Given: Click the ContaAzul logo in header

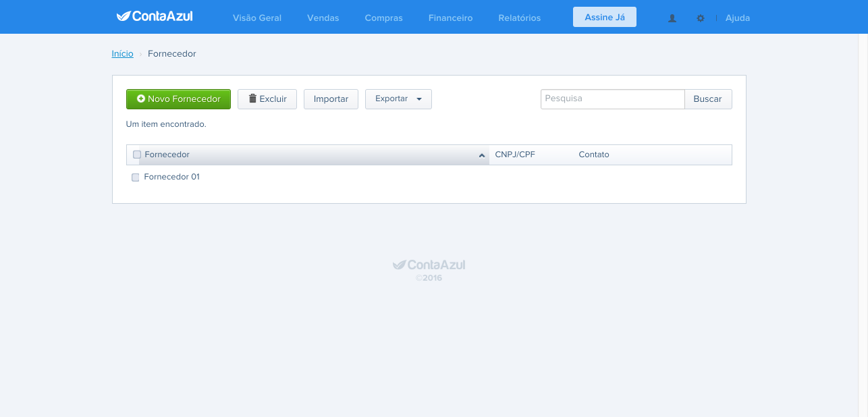Looking at the screenshot, I should pyautogui.click(x=155, y=16).
